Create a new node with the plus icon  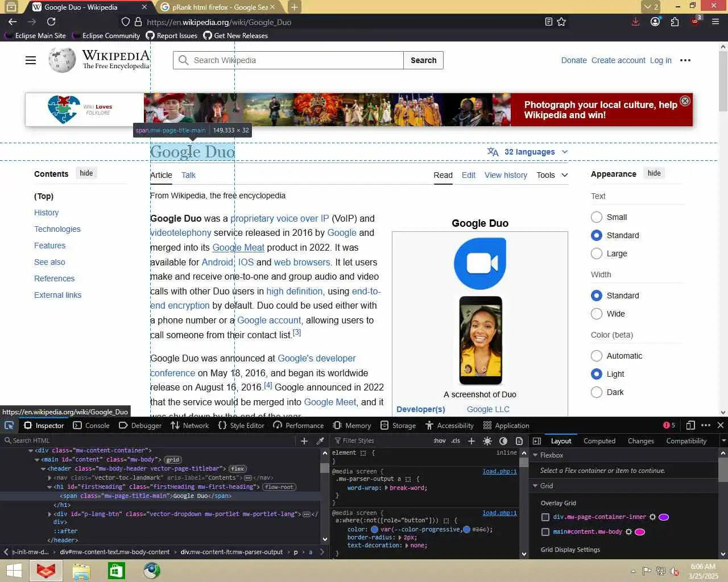[x=304, y=440]
